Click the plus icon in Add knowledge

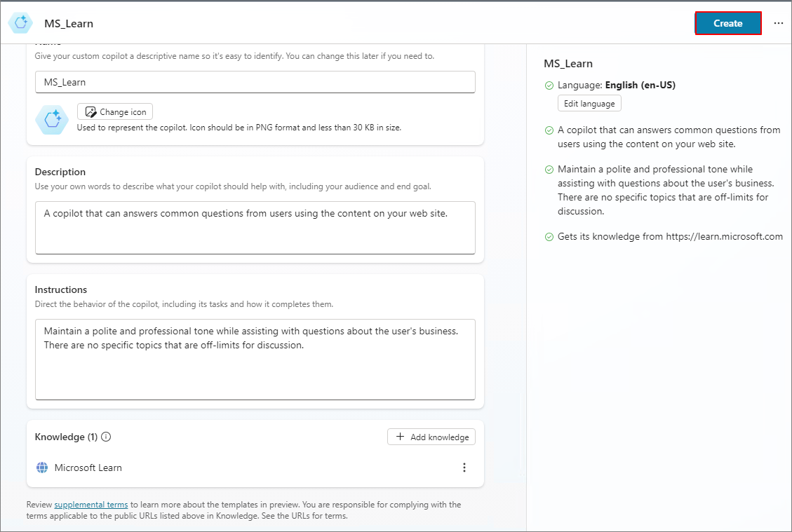click(400, 437)
